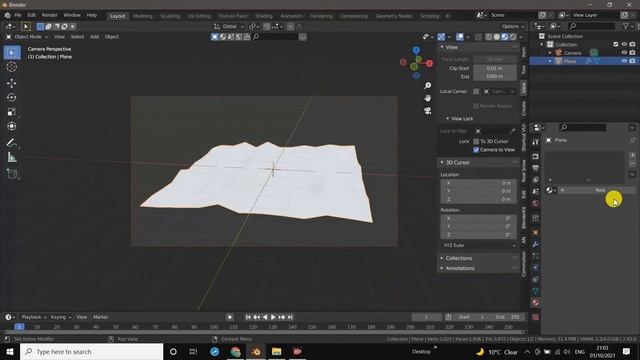Expand the Annotations panel
This screenshot has width=640, height=360.
(x=442, y=268)
